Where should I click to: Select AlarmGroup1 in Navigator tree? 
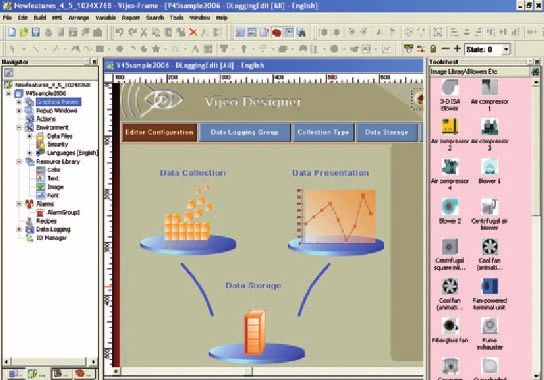click(x=63, y=212)
